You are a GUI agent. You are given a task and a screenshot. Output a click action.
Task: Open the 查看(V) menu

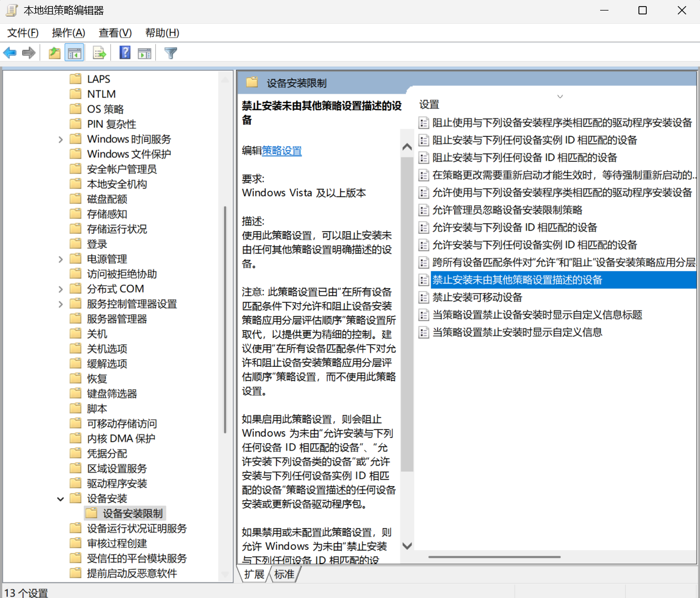(115, 33)
